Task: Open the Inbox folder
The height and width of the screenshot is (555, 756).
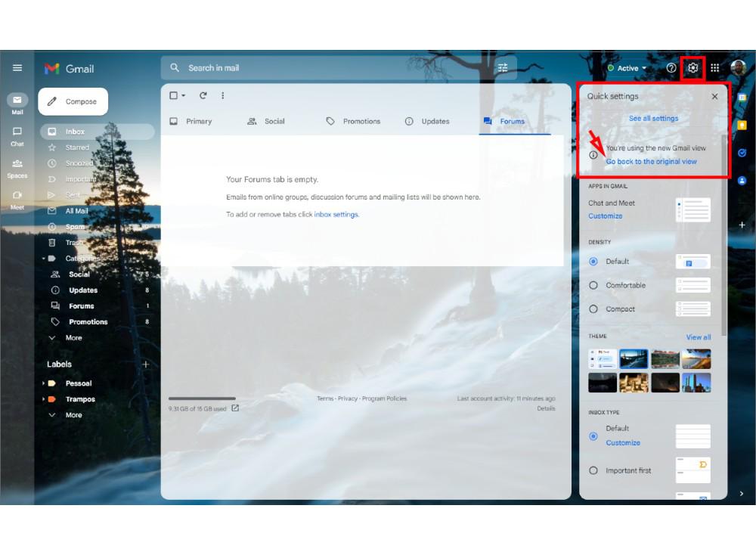Action: [x=98, y=132]
